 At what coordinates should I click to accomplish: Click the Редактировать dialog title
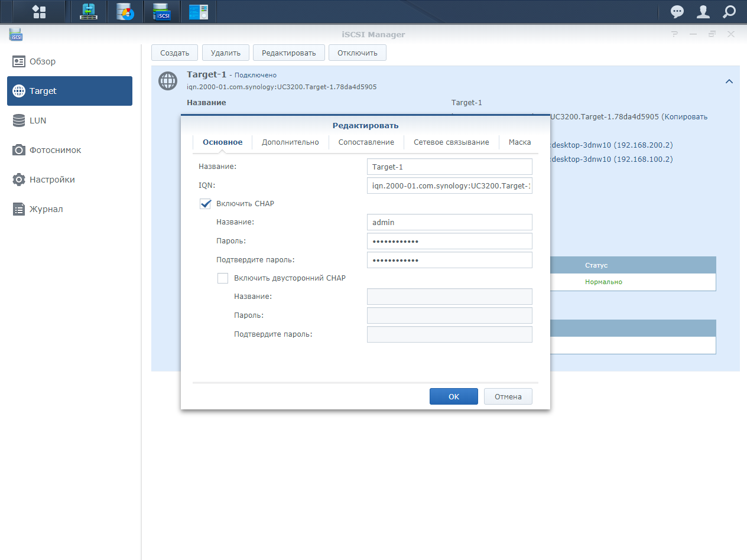(x=365, y=125)
